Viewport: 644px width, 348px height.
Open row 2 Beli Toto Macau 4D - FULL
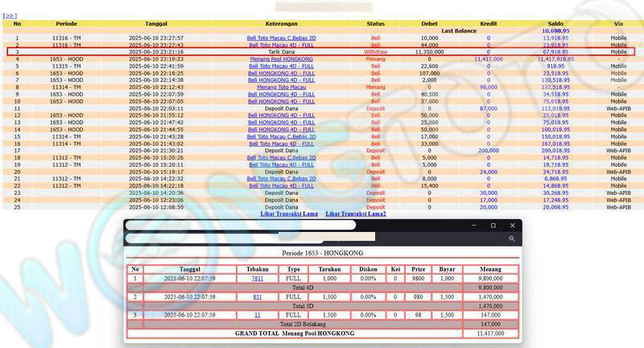click(x=281, y=45)
